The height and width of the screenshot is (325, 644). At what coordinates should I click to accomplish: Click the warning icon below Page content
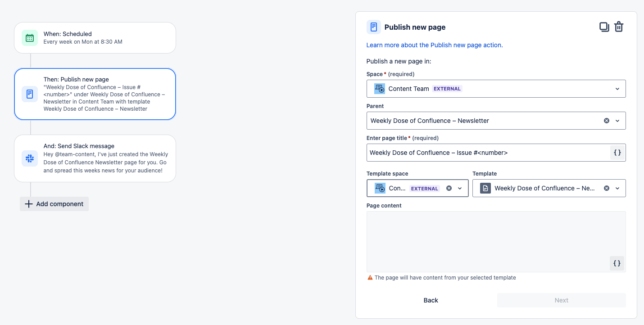pyautogui.click(x=370, y=278)
